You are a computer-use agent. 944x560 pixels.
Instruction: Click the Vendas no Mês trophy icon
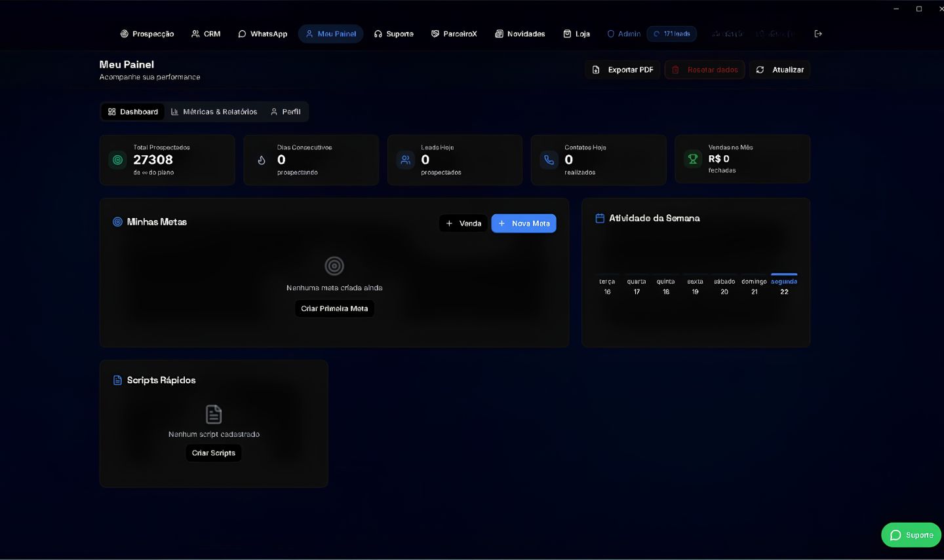pyautogui.click(x=693, y=159)
